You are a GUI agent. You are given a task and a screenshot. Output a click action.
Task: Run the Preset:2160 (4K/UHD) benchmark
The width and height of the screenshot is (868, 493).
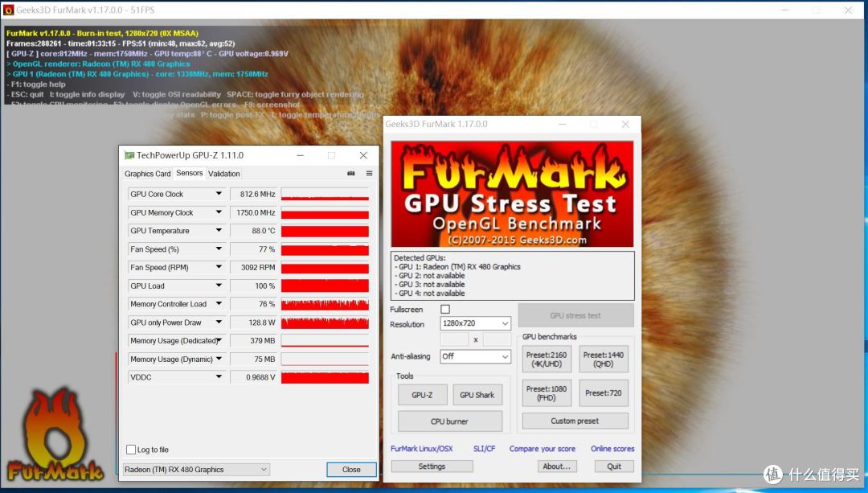tap(547, 359)
